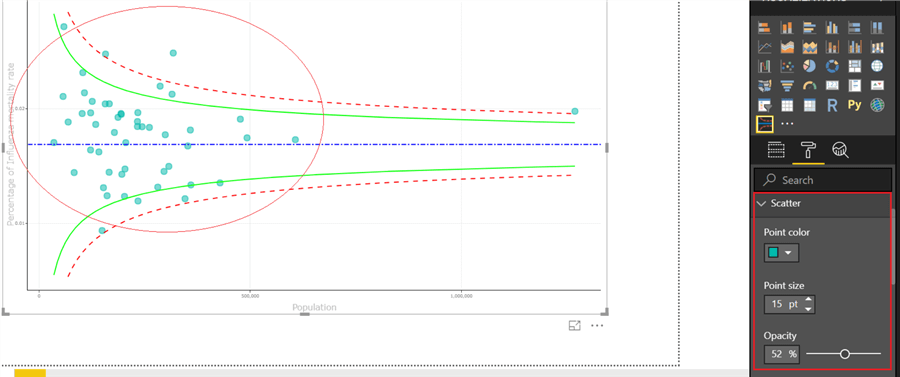
Task: Select the Gauge visual
Action: (809, 86)
